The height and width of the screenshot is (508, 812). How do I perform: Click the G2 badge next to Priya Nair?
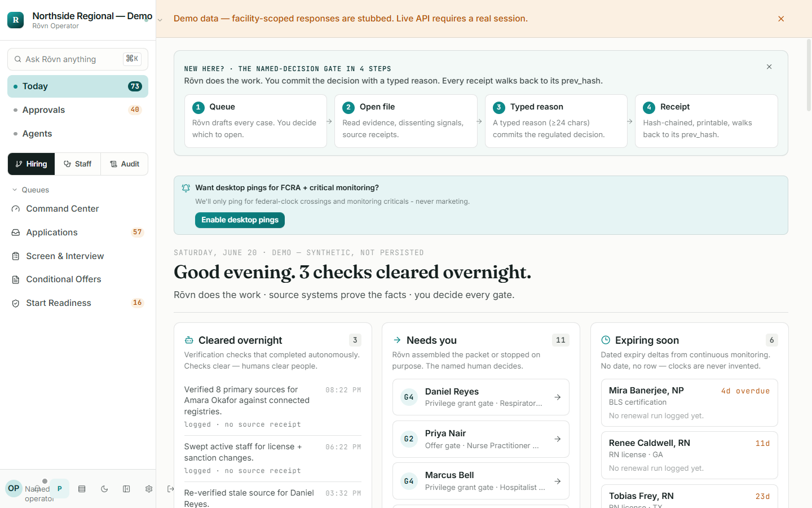(x=409, y=439)
